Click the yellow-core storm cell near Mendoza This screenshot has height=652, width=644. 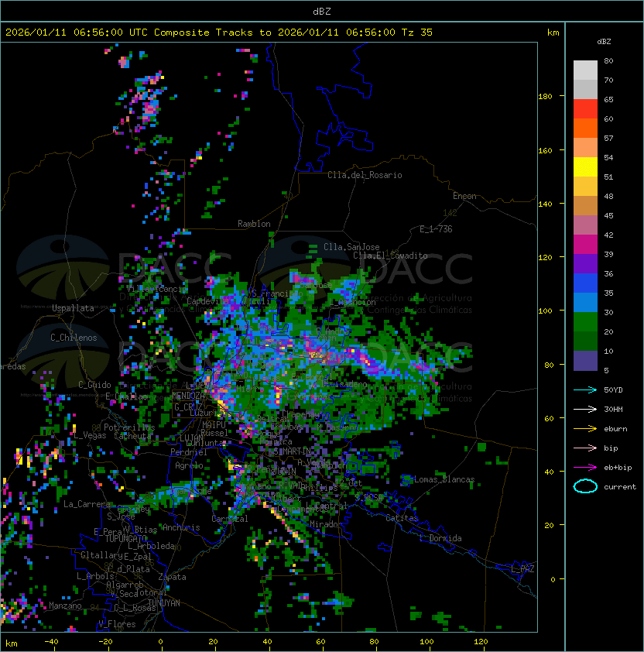pyautogui.click(x=222, y=406)
